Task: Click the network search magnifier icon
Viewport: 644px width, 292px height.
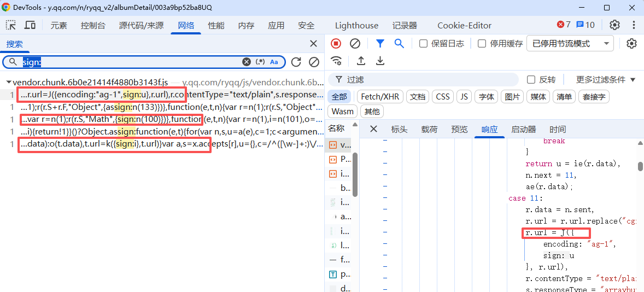Action: (x=399, y=44)
